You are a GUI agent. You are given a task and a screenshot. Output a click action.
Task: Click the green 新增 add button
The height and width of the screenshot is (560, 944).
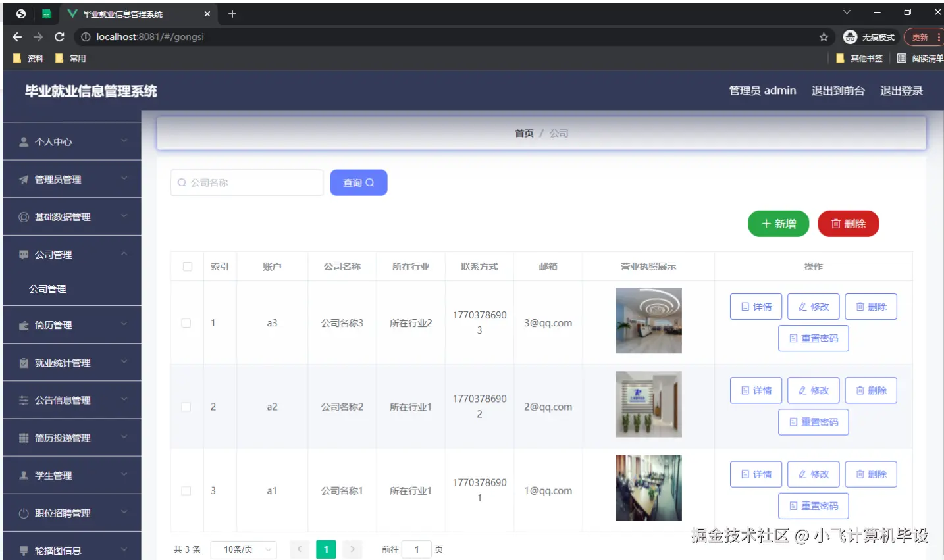779,224
